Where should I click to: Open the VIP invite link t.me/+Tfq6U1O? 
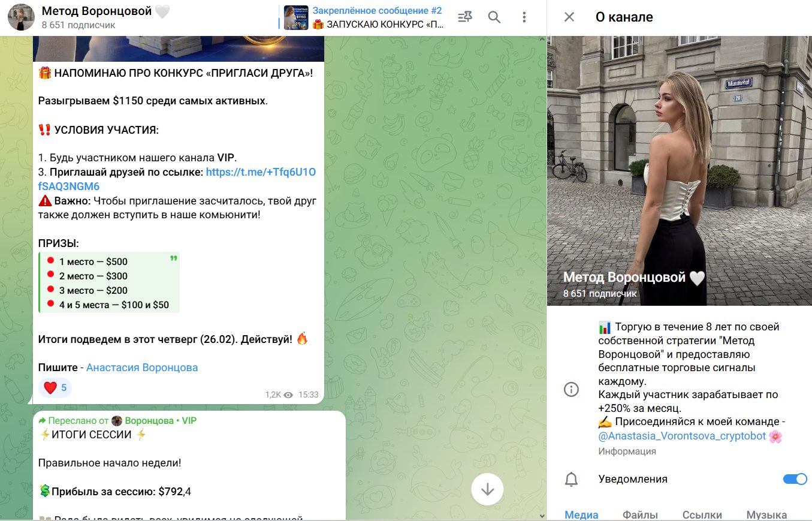[x=177, y=179]
